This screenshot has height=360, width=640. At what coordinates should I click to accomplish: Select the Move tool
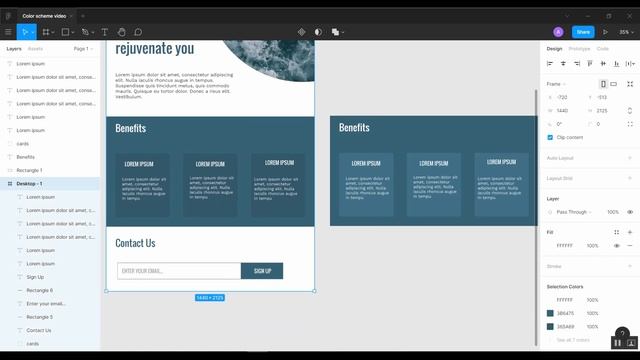tap(24, 32)
